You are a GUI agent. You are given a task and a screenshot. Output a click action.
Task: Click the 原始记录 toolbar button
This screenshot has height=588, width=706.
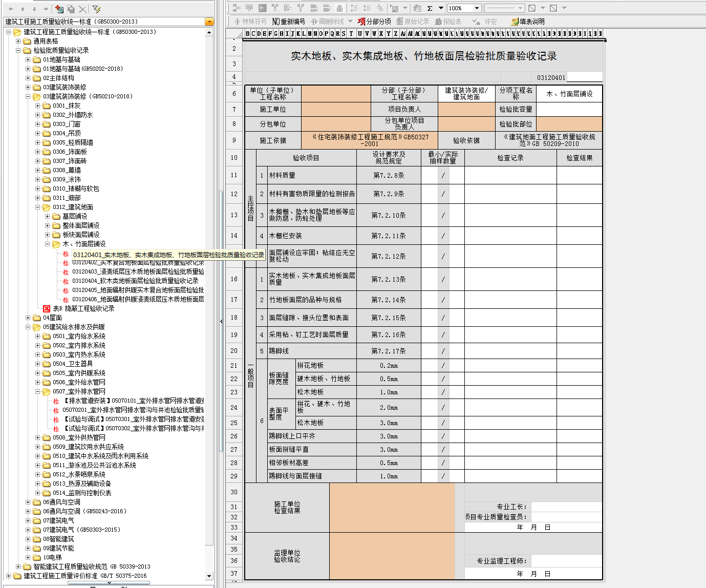pos(413,22)
